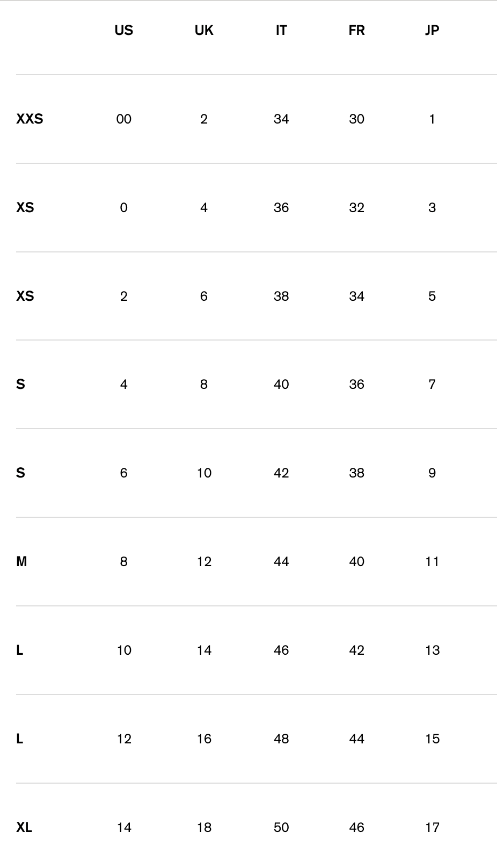The width and height of the screenshot is (497, 868).
Task: Click US size 00 cell
Action: 123,119
